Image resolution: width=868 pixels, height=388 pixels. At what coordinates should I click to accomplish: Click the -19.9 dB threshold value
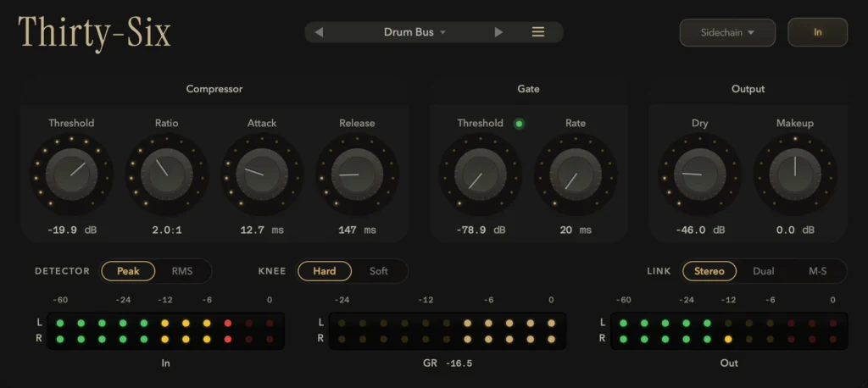tap(71, 230)
